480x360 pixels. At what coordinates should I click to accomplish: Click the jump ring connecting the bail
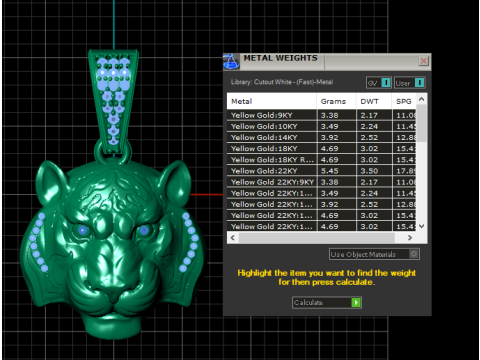click(113, 153)
